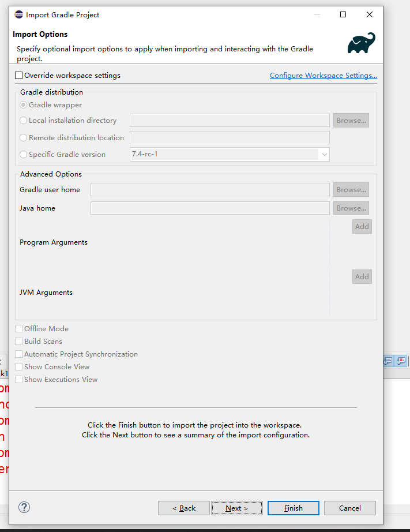The image size is (410, 532).
Task: Browse for local installation directory
Action: pos(351,121)
